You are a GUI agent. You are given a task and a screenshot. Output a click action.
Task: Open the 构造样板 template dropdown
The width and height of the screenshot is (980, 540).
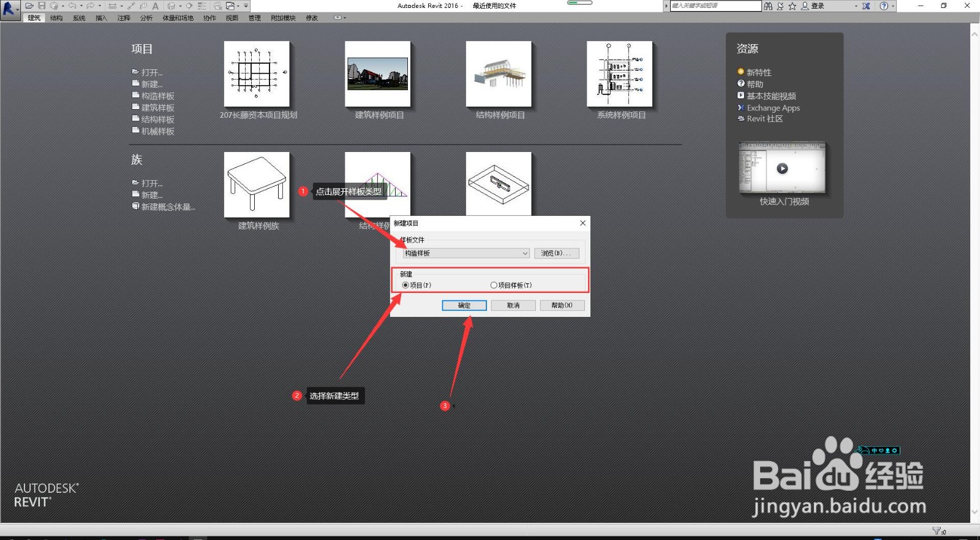pyautogui.click(x=466, y=253)
